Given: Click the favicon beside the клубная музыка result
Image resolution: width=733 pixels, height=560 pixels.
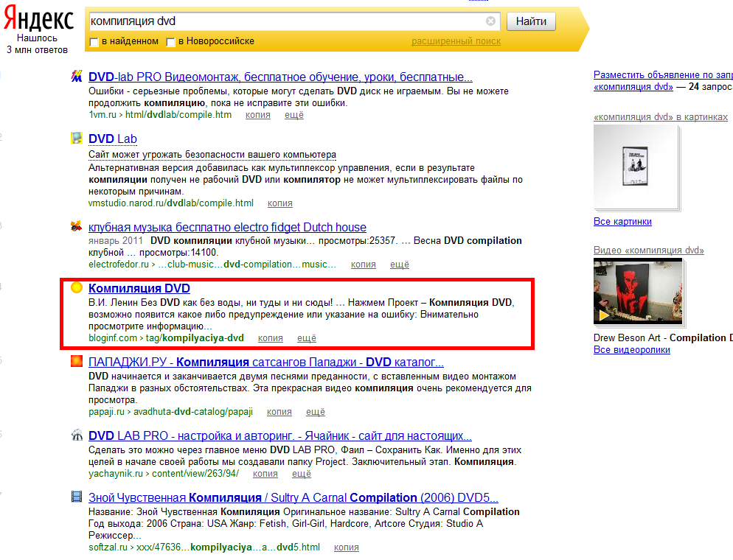Looking at the screenshot, I should [76, 226].
